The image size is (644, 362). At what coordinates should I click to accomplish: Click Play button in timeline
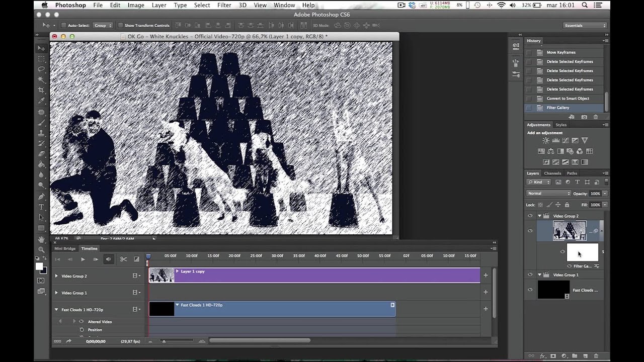pos(83,259)
